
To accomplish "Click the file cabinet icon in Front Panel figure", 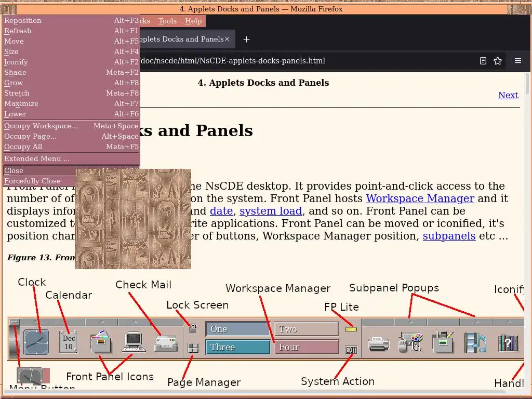I will (x=101, y=342).
